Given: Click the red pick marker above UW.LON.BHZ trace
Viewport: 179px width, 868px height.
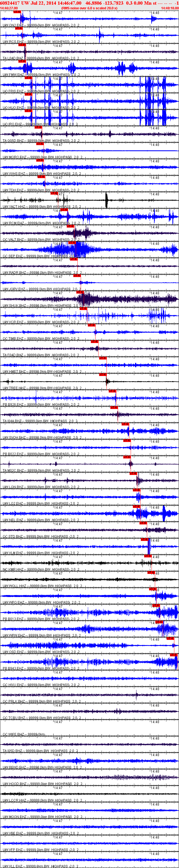Looking at the screenshot, I should (133, 473).
